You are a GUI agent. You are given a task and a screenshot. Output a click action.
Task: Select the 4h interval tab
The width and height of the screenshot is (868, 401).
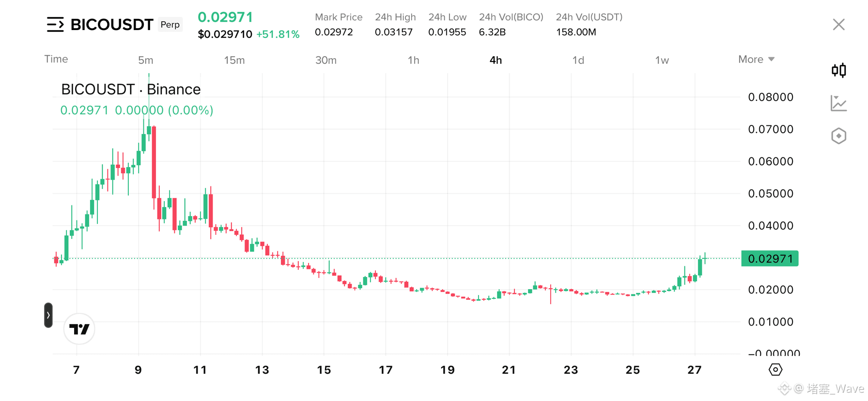click(496, 60)
